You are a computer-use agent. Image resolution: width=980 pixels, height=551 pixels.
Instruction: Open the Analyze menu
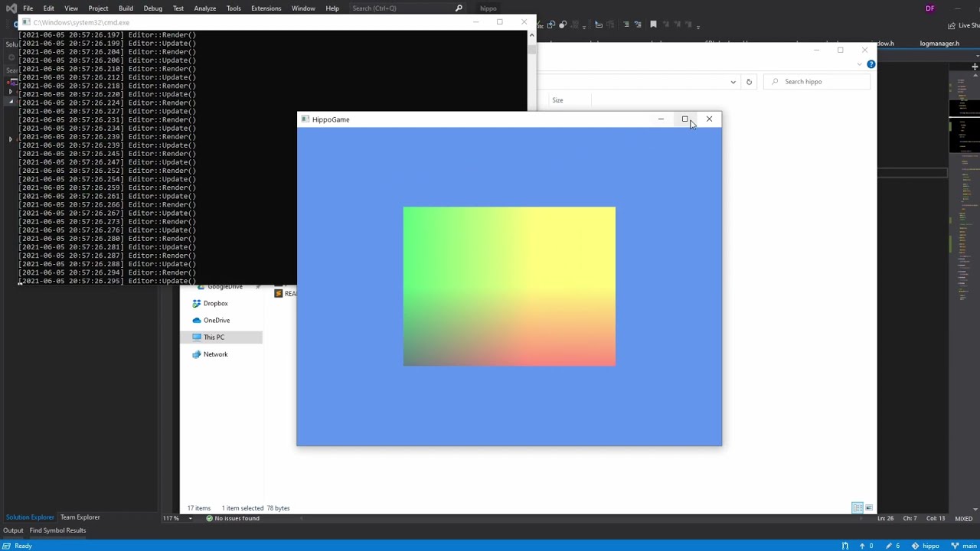[x=204, y=8]
